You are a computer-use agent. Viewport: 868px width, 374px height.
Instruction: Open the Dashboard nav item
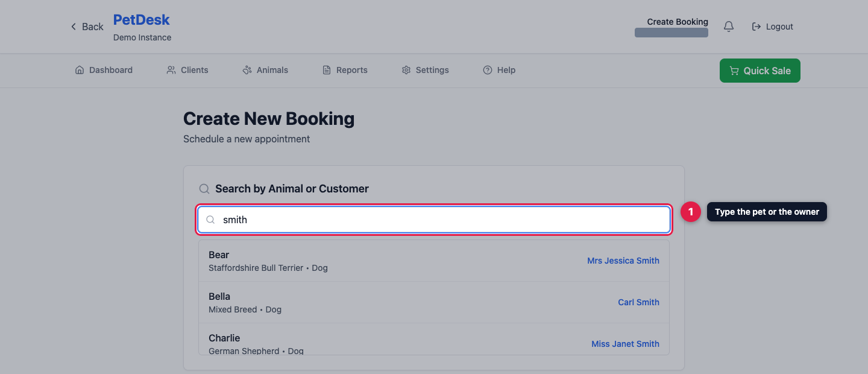pyautogui.click(x=104, y=70)
